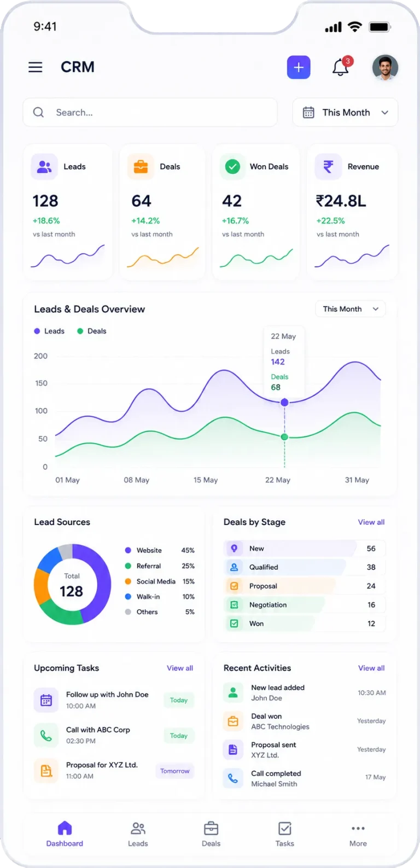
Task: Click the New lead added person icon
Action: coord(233,692)
